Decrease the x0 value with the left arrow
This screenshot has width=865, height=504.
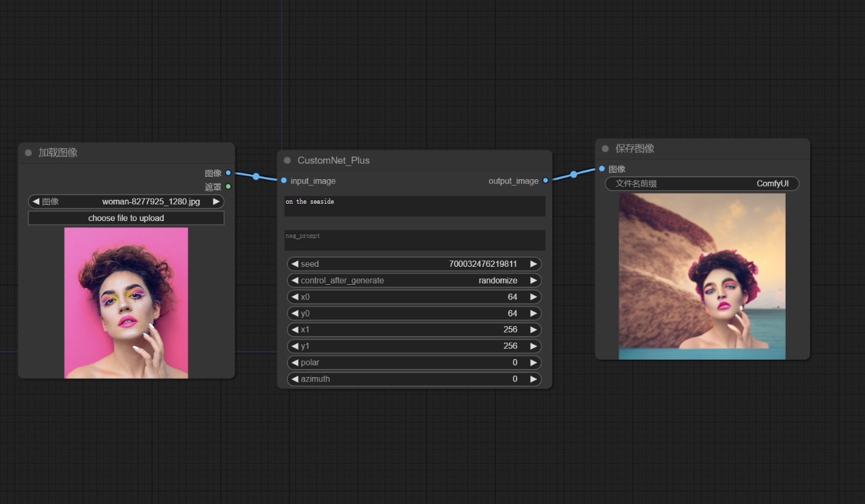point(295,297)
